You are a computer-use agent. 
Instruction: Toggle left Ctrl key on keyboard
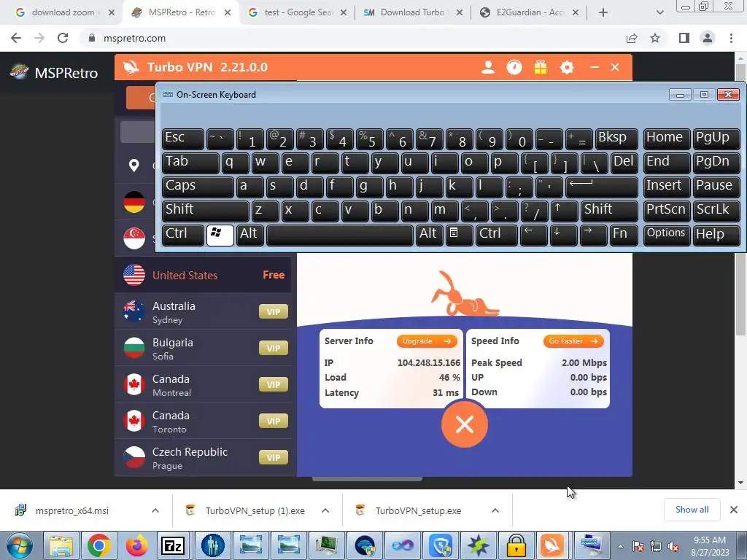[x=183, y=235]
